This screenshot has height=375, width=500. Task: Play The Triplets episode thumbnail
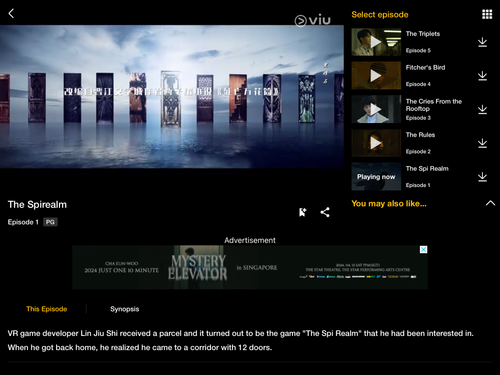tap(376, 42)
